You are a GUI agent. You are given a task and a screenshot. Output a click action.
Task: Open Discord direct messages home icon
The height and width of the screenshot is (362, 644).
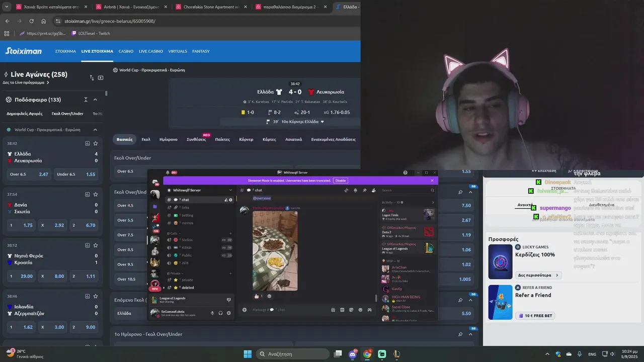coord(155,182)
